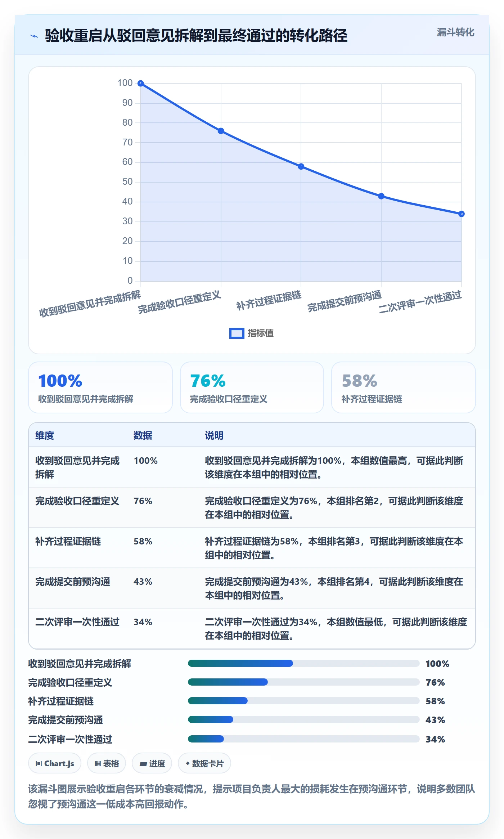504x839 pixels.
Task: Click the 43% cell in the table
Action: [x=143, y=582]
